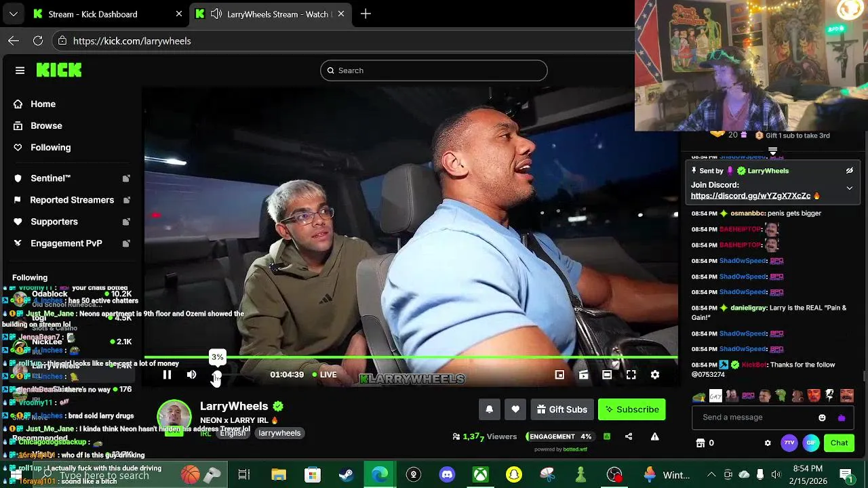Open Supporters in the sidebar
Screen dimensions: 868x488
54,222
